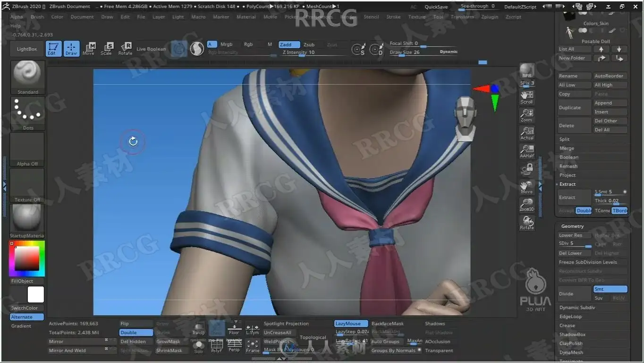
Task: Select the Scroll canvas icon
Action: click(x=527, y=97)
